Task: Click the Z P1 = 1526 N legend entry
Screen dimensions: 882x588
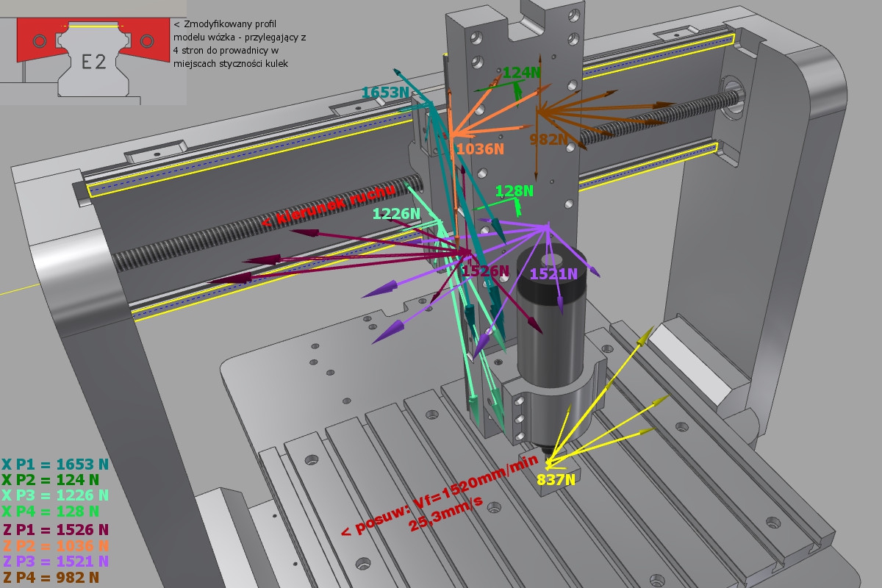Action: [x=54, y=530]
